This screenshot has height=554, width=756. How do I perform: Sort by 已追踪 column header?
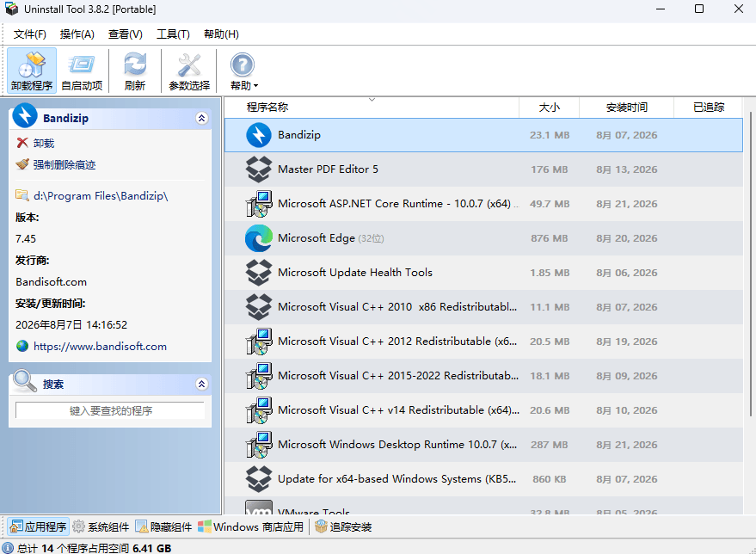(709, 107)
